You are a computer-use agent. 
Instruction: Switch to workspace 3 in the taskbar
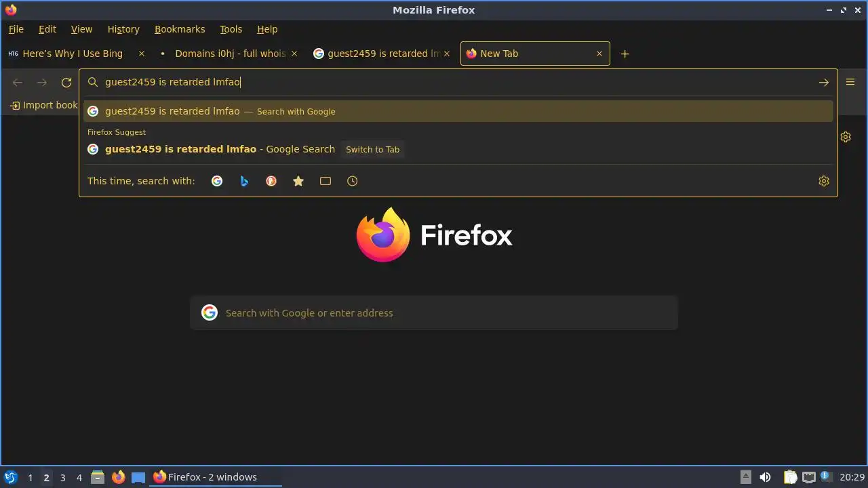[62, 477]
